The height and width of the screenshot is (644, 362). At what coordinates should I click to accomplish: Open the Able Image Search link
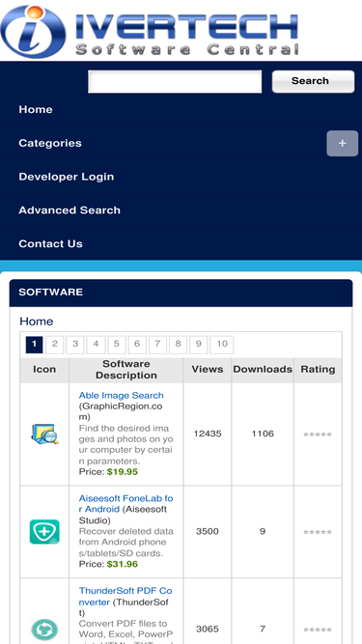(121, 396)
